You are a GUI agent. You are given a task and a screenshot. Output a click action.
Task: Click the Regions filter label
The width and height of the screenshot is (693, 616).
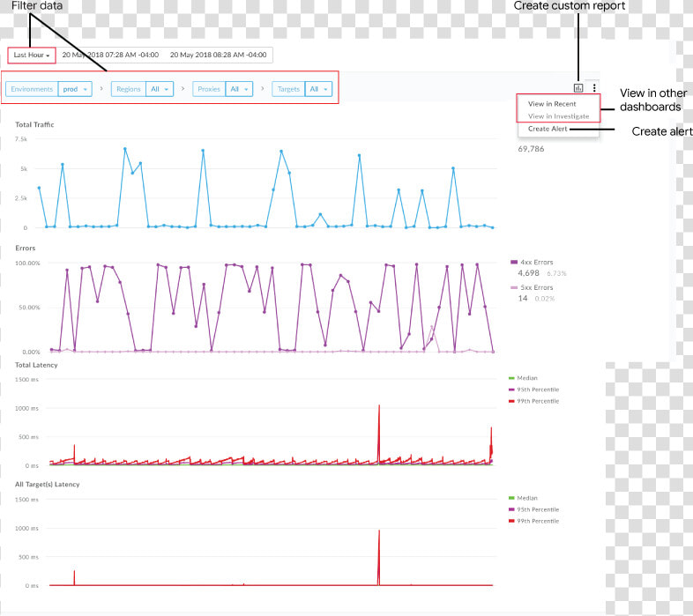(x=128, y=89)
